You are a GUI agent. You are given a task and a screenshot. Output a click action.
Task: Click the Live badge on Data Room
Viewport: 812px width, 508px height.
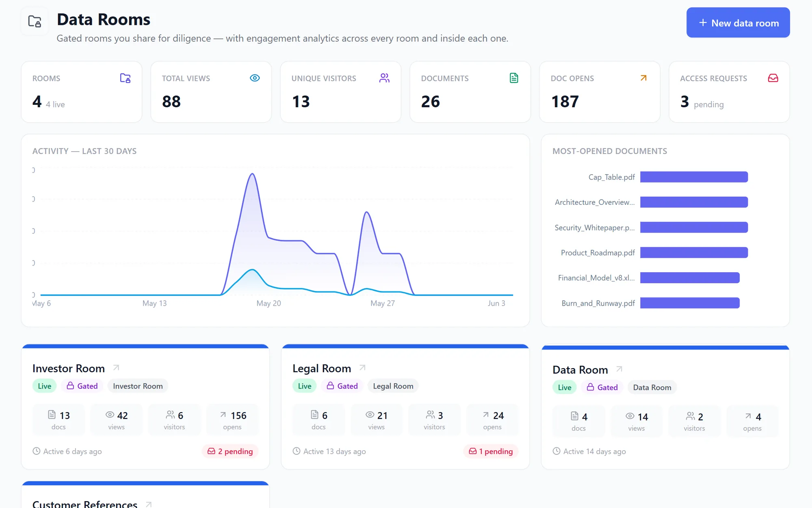565,387
